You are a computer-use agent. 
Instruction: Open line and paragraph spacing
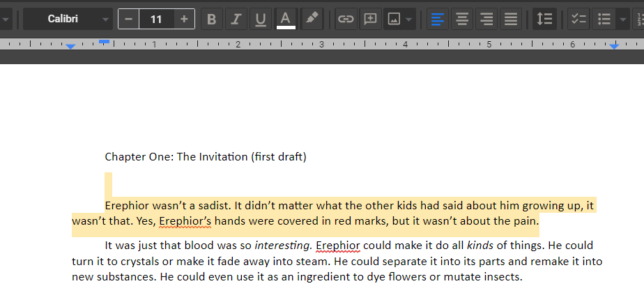[x=544, y=19]
